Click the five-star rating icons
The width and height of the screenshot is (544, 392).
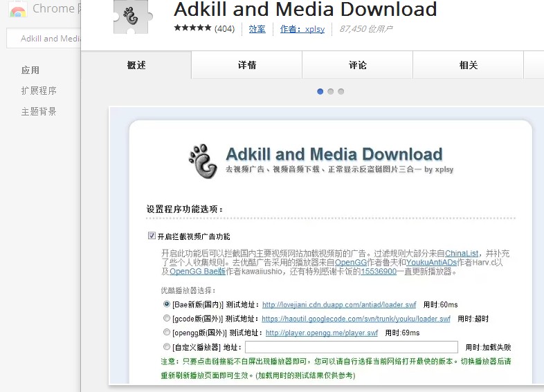[x=192, y=28]
